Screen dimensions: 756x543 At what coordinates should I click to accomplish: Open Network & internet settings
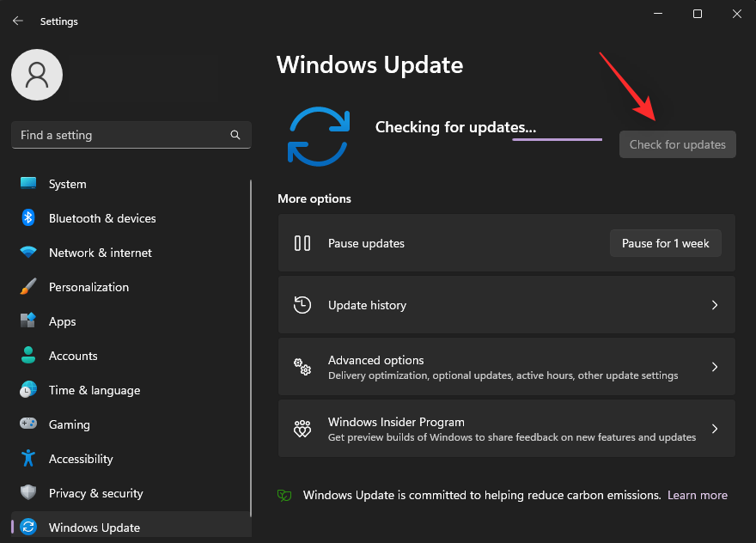pyautogui.click(x=131, y=253)
